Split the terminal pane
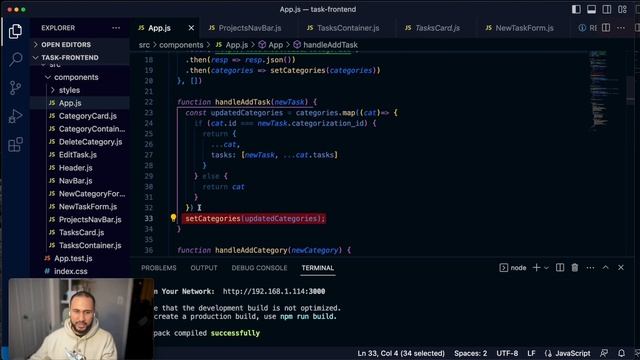This screenshot has width=640, height=360. click(x=560, y=268)
